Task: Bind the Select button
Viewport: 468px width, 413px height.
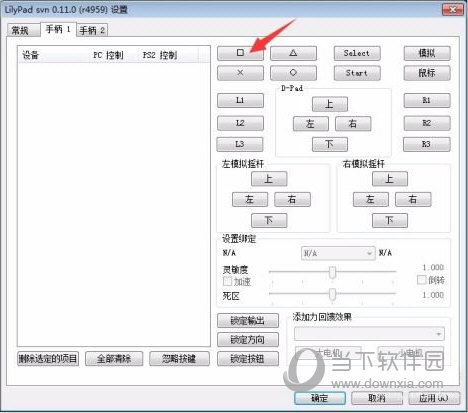Action: click(357, 53)
